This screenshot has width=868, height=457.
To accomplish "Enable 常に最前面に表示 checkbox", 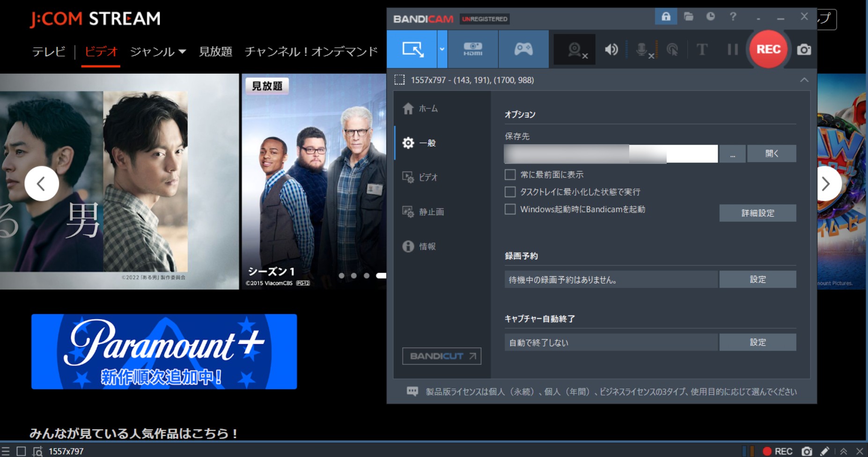I will (x=510, y=175).
